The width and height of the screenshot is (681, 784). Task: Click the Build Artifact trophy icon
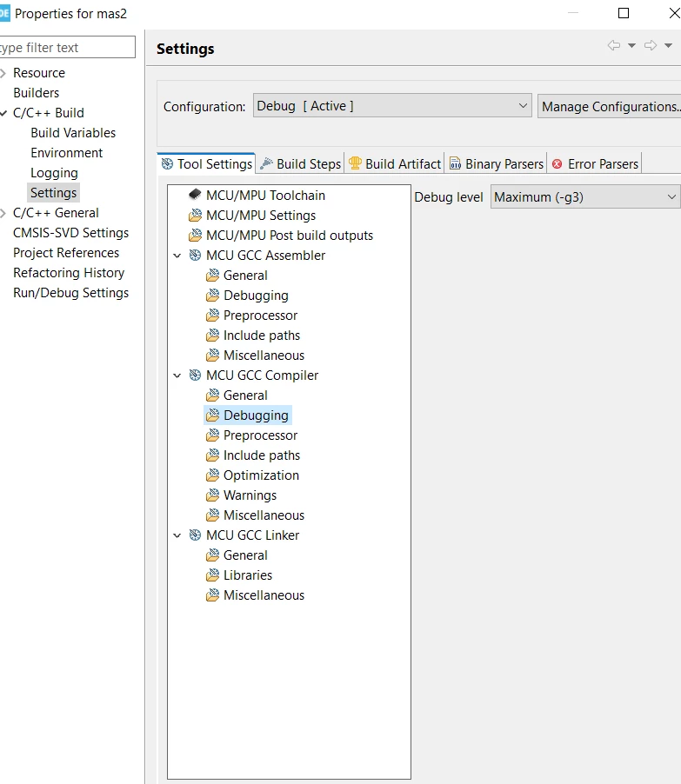coord(355,163)
